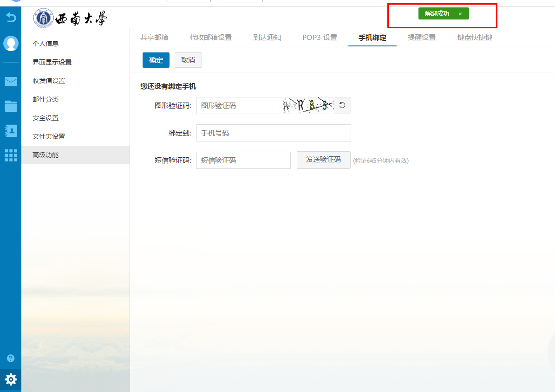The image size is (555, 392).
Task: Click the 手机号码 phone number input field
Action: click(x=273, y=133)
